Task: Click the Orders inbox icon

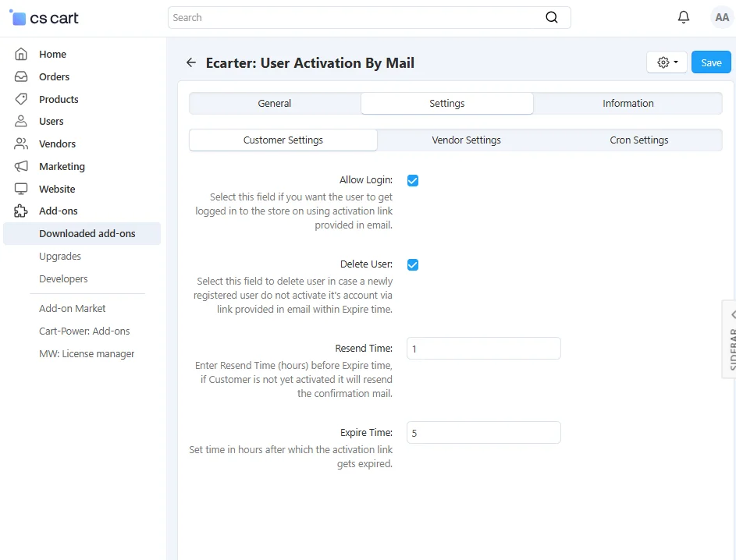Action: [22, 76]
